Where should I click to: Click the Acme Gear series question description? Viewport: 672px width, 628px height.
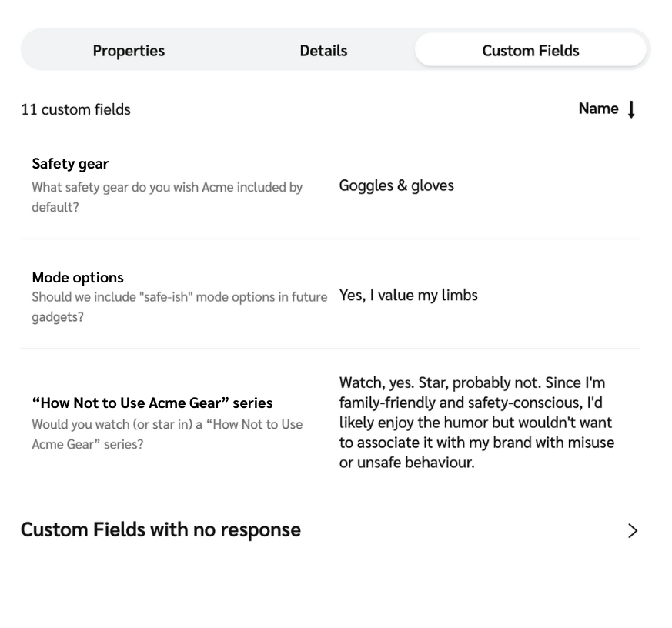[167, 433]
